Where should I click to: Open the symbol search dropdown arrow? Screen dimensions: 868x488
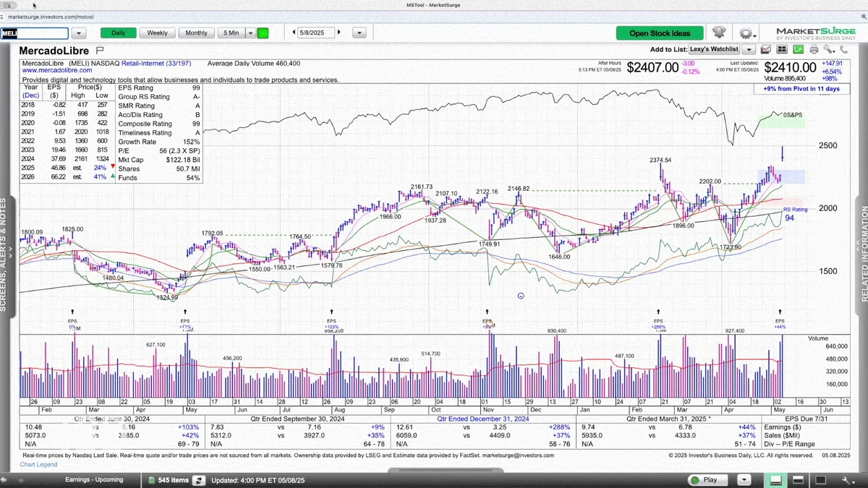79,33
